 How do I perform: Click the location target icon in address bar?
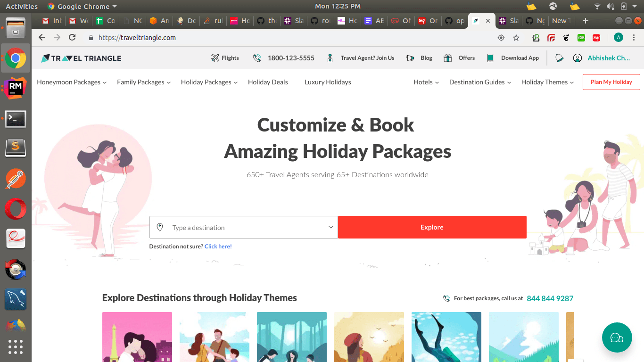[x=501, y=38]
